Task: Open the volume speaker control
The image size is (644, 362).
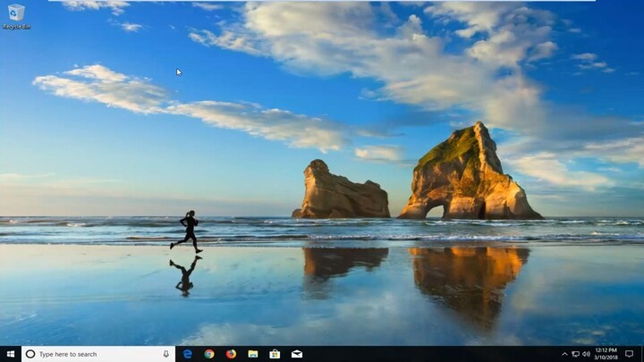Action: click(x=586, y=354)
